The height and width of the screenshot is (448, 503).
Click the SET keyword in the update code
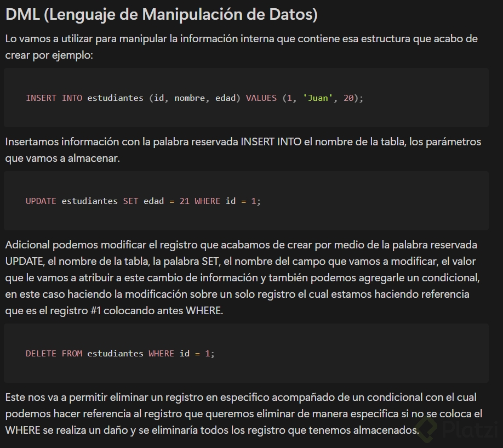(130, 201)
